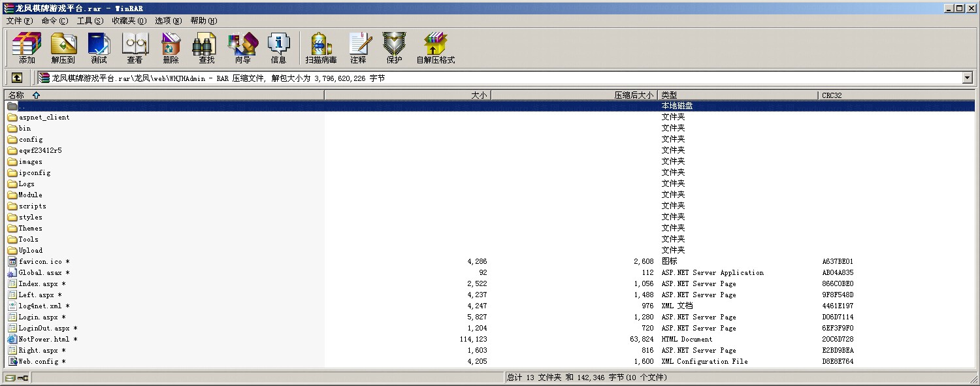Run the Test (测试) archive tool
The width and height of the screenshot is (980, 386).
click(99, 48)
